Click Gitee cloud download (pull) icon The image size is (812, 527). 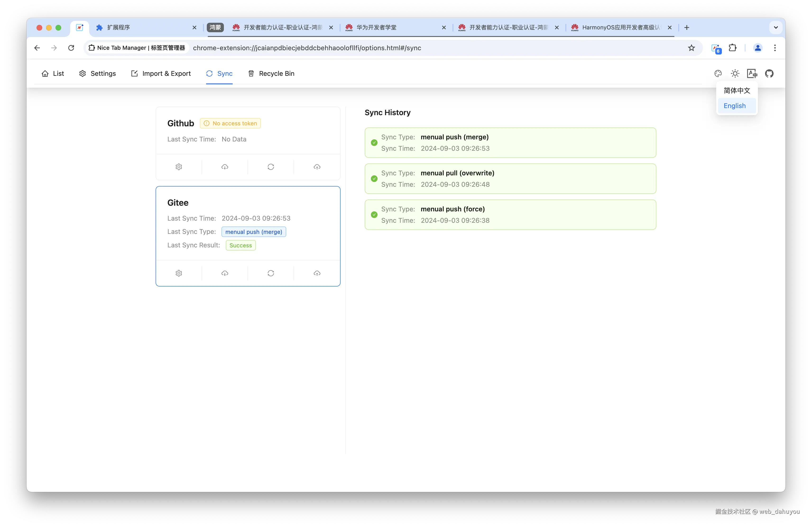coord(225,273)
